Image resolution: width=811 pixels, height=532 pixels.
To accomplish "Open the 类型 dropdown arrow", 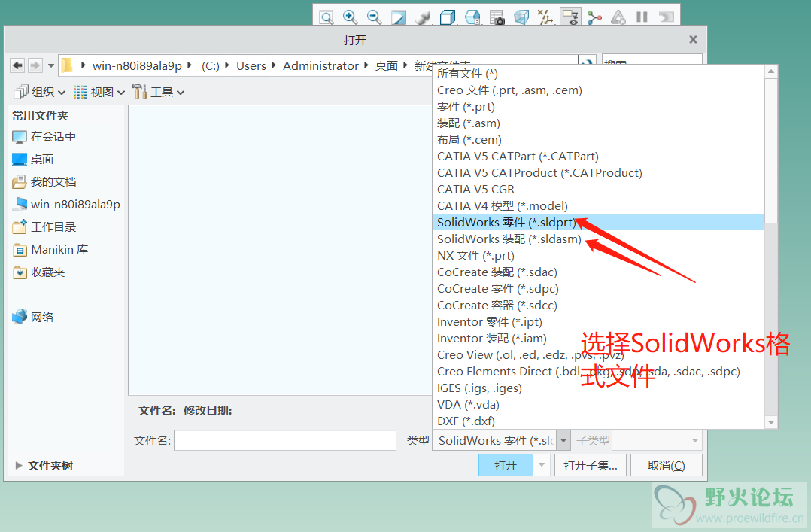I will [563, 440].
